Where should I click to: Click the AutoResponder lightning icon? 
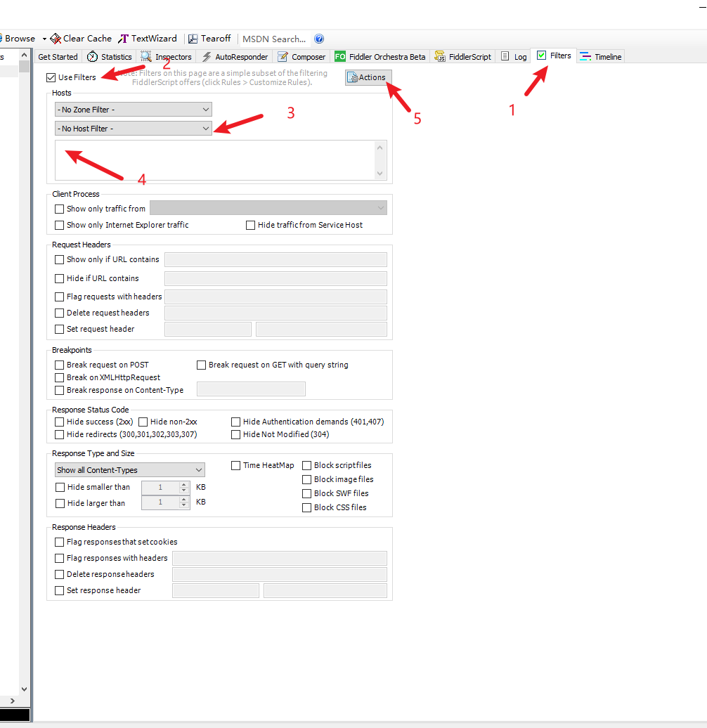point(207,57)
